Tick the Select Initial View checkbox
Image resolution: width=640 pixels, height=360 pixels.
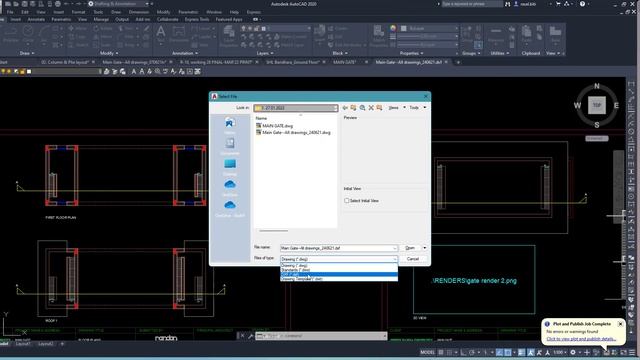click(x=347, y=201)
